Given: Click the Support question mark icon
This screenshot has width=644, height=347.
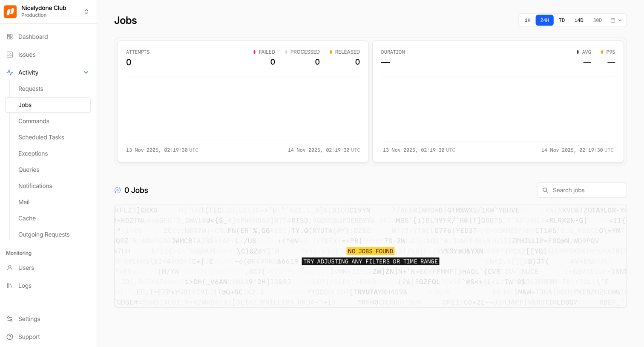Looking at the screenshot, I should (x=10, y=337).
